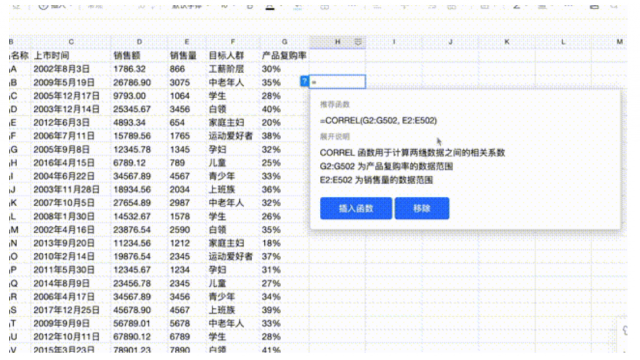The image size is (640, 360).
Task: Select the quantity cell 5678
Action: pyautogui.click(x=187, y=323)
